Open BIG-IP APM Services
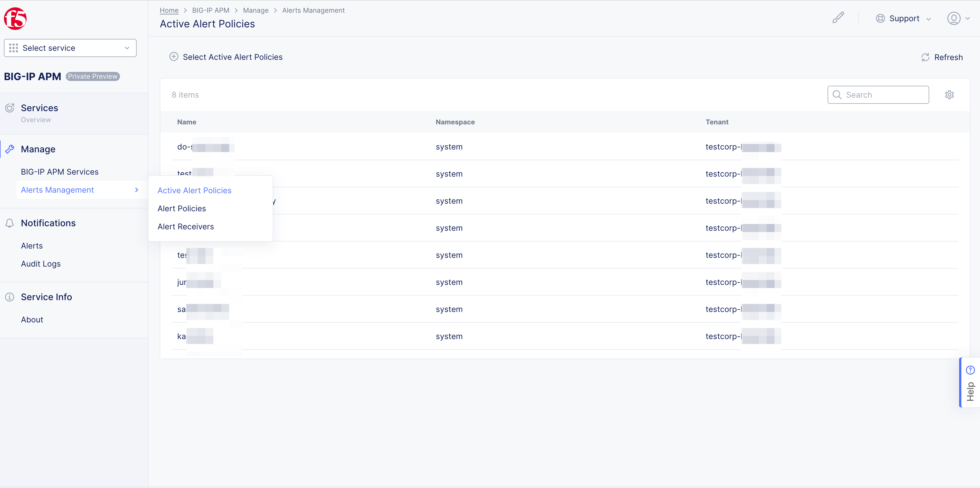This screenshot has width=980, height=488. pyautogui.click(x=59, y=172)
